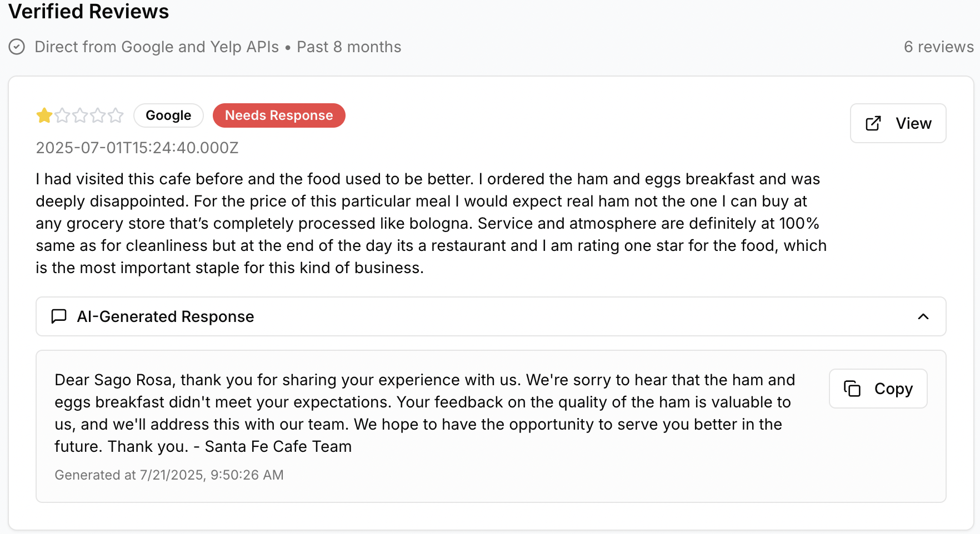Screen dimensions: 980x534
Task: Click the third empty rating star
Action: (80, 115)
